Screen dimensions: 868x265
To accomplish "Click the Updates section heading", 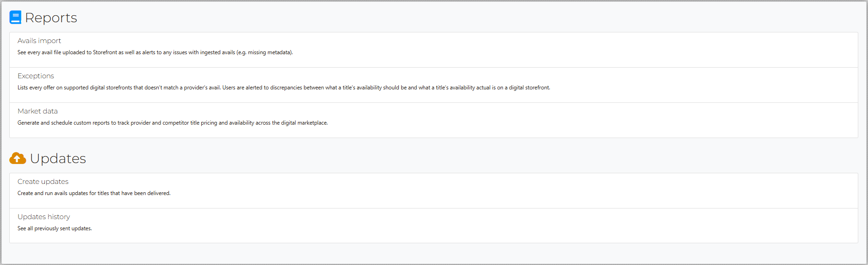I will coord(58,158).
